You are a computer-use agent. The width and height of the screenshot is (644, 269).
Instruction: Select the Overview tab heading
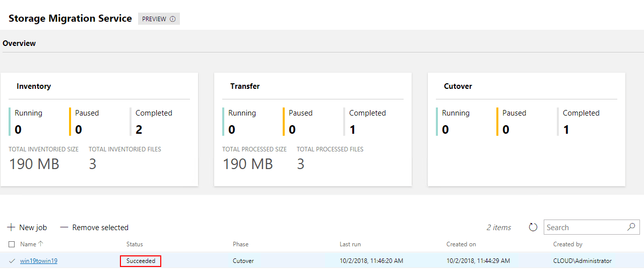coord(19,43)
